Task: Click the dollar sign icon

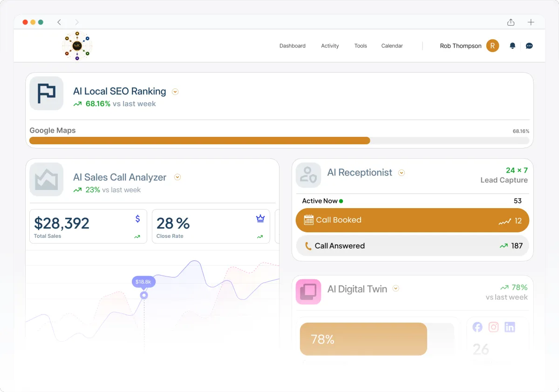Action: pos(137,218)
